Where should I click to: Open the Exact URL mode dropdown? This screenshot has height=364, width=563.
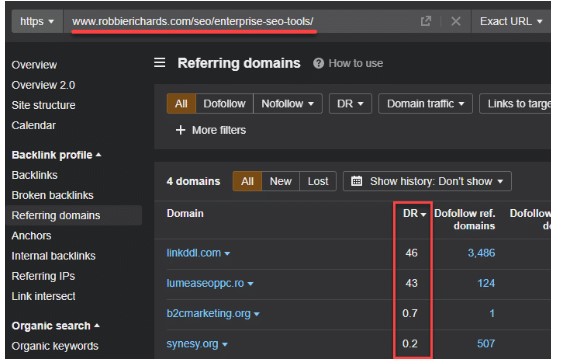coord(511,22)
